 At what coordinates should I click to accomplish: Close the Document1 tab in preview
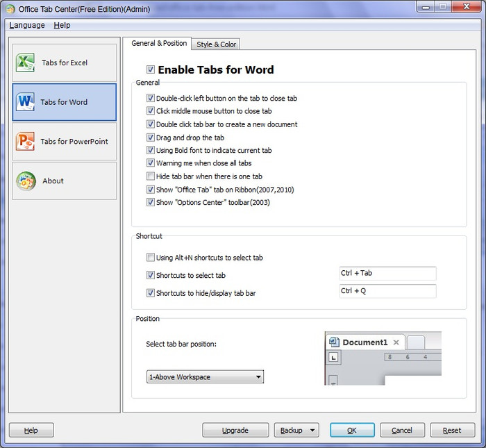pos(396,342)
